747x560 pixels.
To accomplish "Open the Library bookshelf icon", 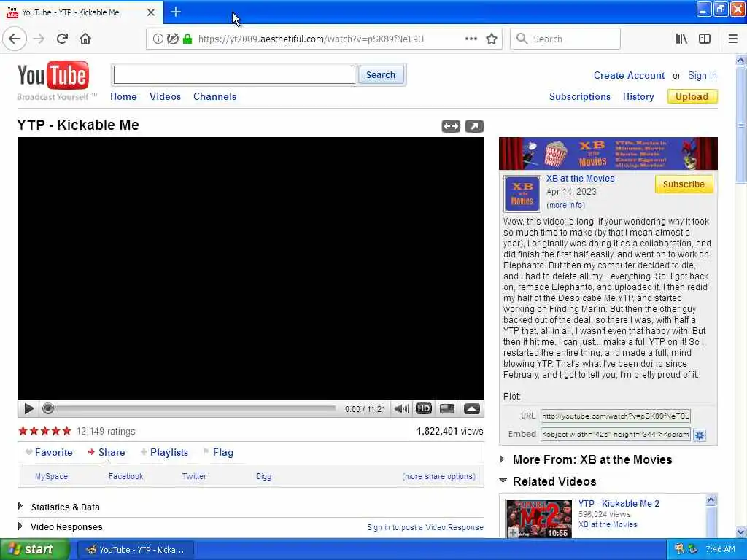I will click(681, 39).
